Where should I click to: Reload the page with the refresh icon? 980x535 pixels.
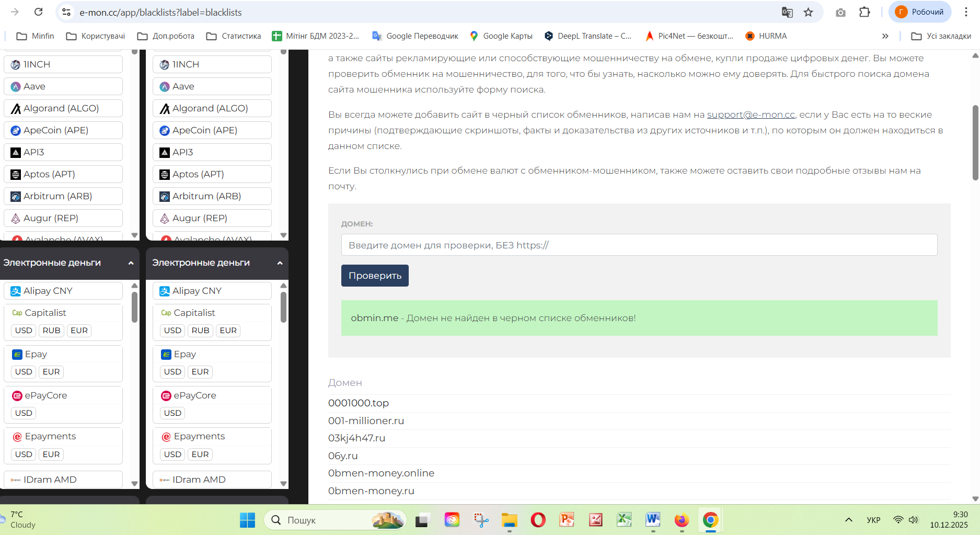[38, 12]
